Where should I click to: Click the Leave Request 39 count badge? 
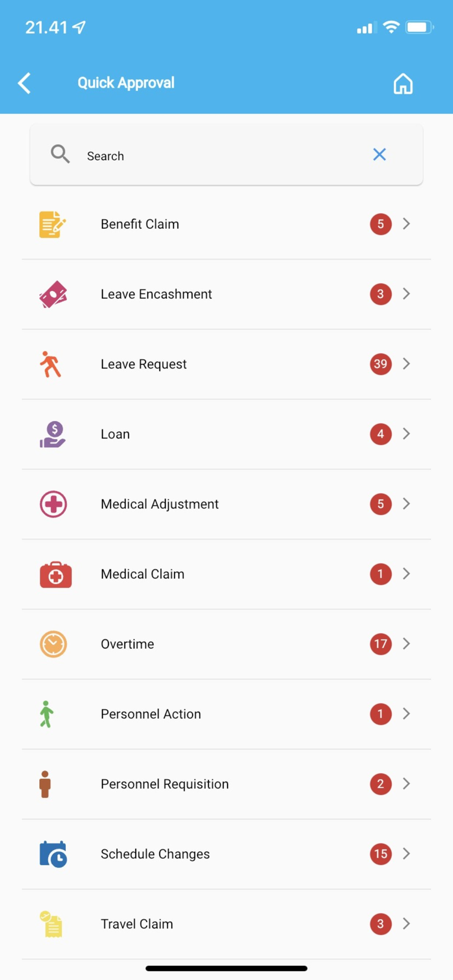(380, 364)
